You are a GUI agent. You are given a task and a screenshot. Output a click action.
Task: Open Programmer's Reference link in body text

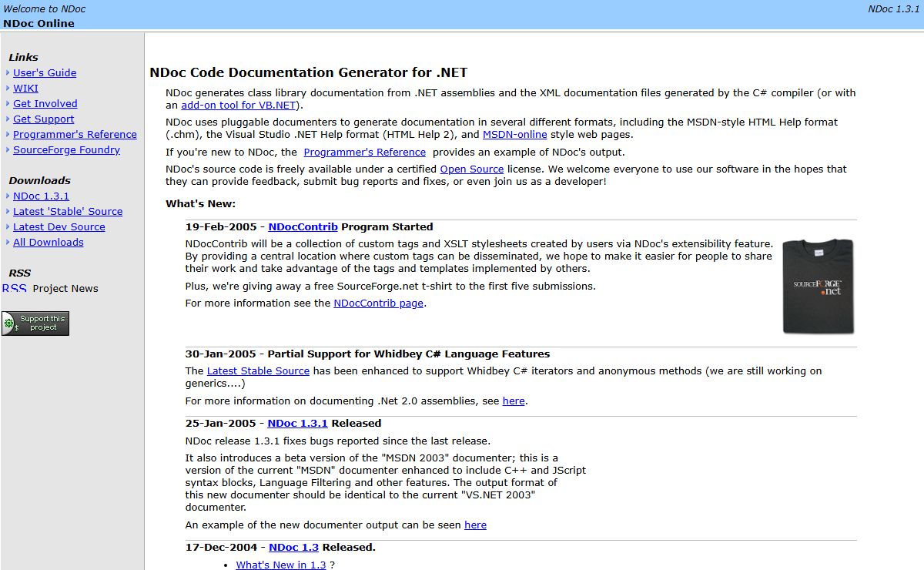click(365, 152)
